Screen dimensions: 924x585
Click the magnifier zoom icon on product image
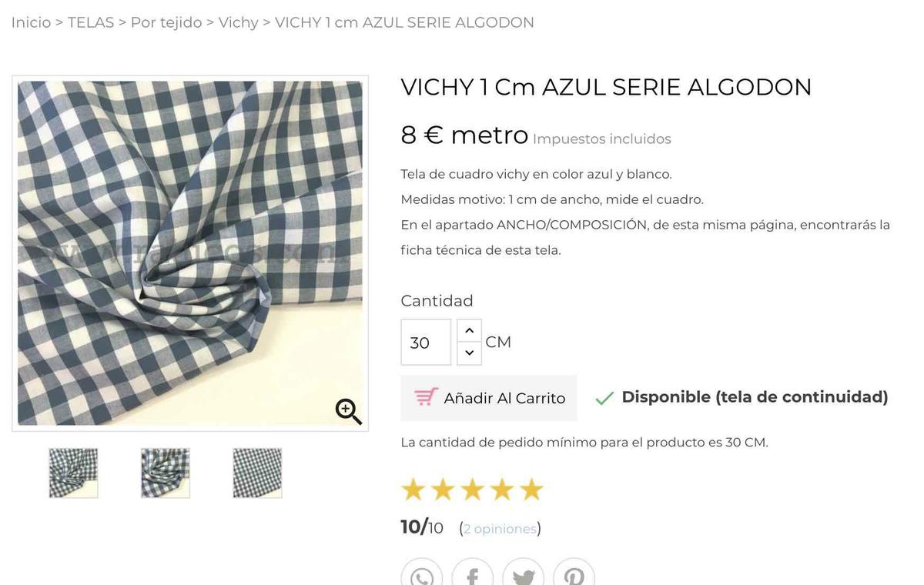point(348,411)
